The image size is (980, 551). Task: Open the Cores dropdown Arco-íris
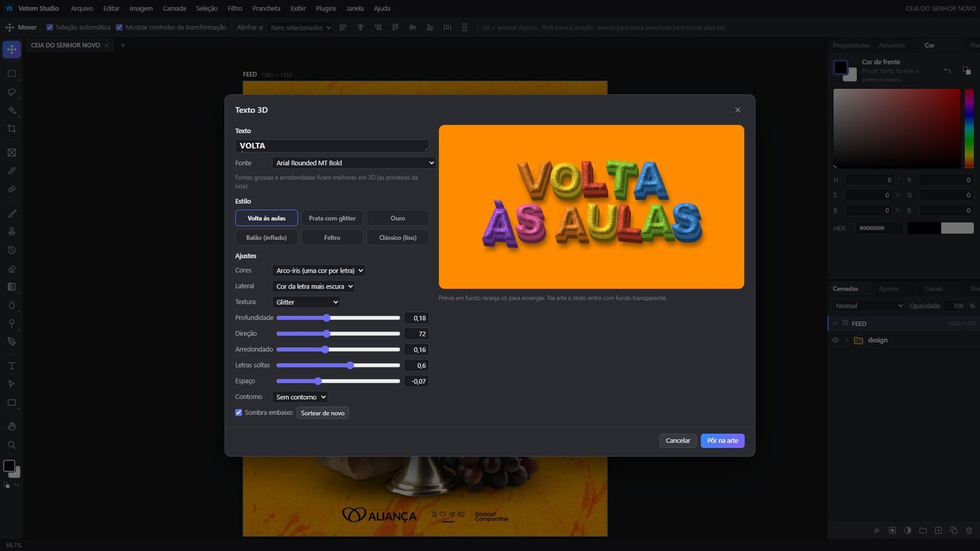(318, 271)
